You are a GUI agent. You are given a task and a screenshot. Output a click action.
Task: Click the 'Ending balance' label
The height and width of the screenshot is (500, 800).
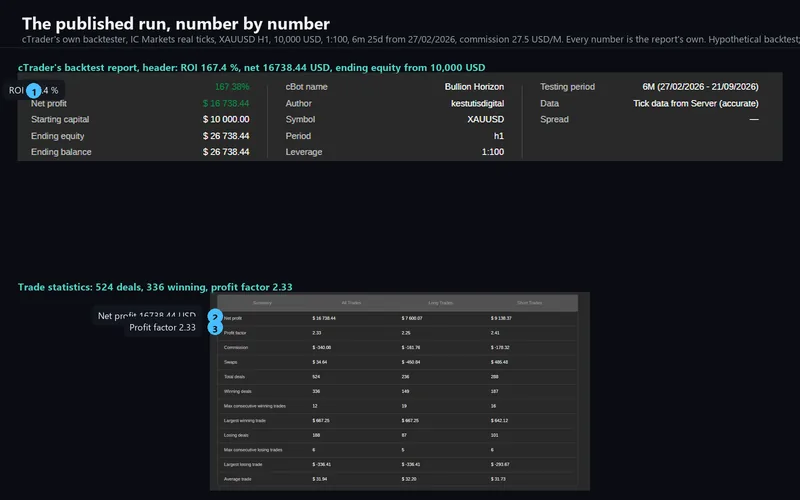tap(61, 152)
